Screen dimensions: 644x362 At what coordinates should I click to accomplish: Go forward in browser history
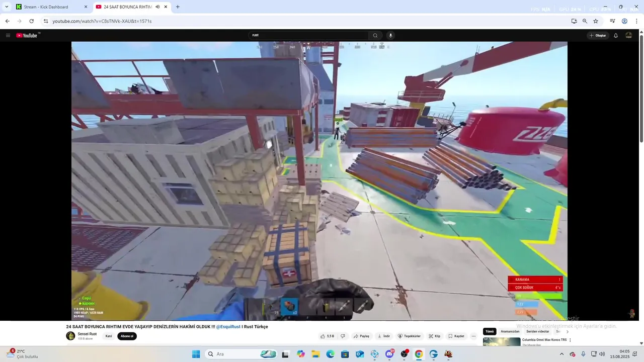click(x=19, y=21)
